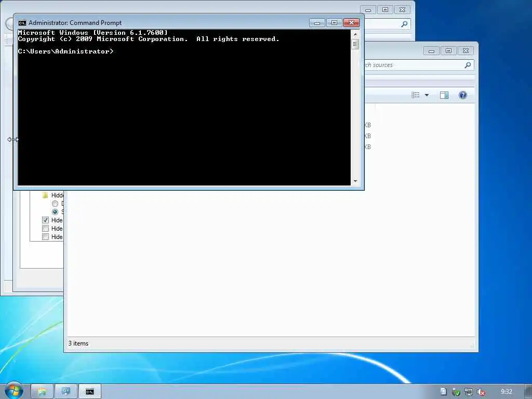
Task: Tick Hide checkbox just below the checked one
Action: 45,229
